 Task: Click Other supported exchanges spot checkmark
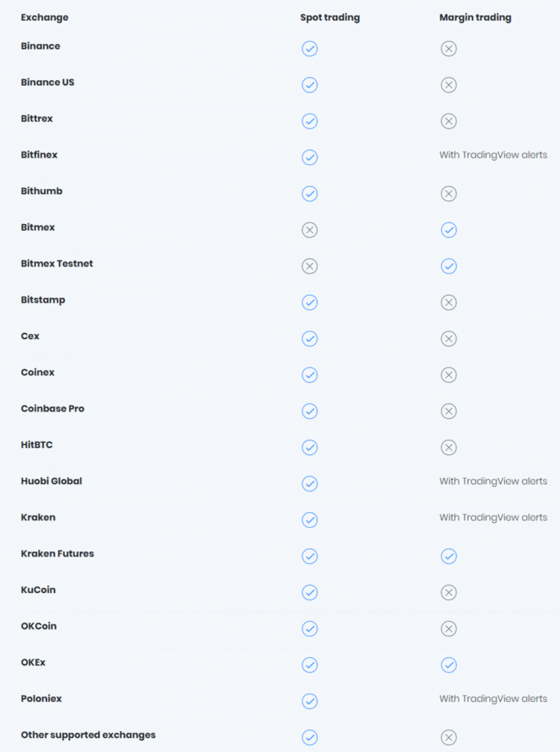pyautogui.click(x=310, y=737)
